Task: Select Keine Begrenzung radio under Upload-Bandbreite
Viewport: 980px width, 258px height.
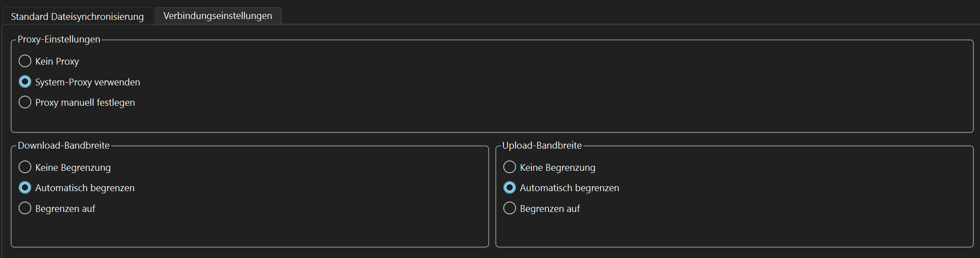Action: click(509, 167)
